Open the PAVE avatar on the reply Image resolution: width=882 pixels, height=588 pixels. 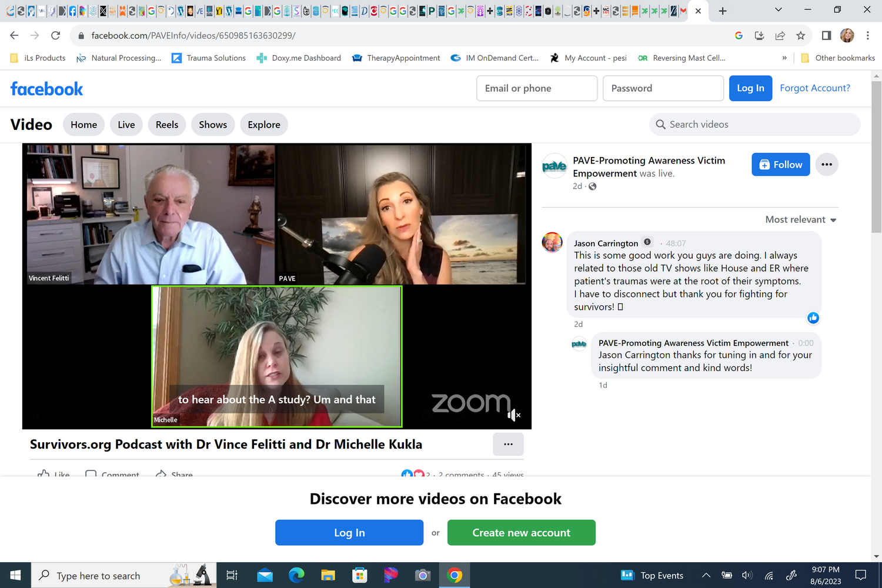point(579,343)
